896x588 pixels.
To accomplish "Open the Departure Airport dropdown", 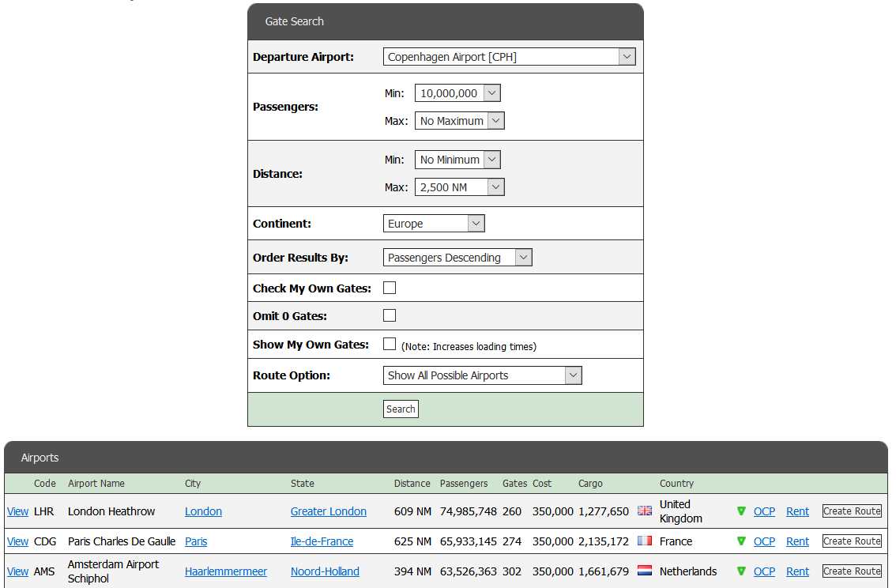I will [509, 57].
